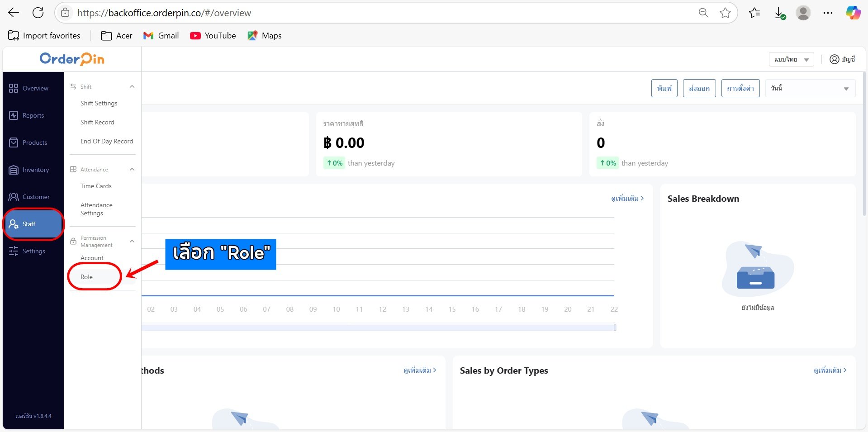Open the browser downloads icon

pos(780,13)
